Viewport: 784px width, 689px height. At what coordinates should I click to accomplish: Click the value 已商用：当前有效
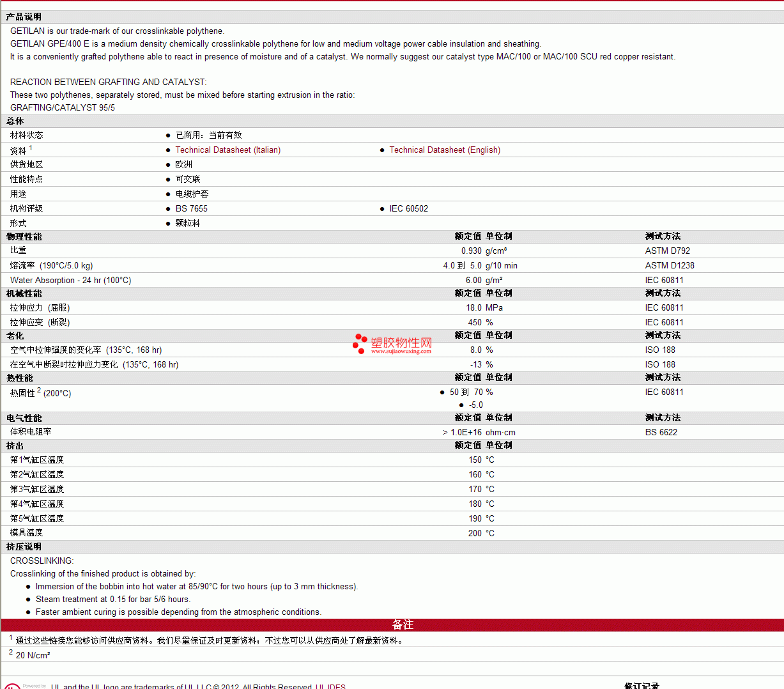(x=209, y=135)
